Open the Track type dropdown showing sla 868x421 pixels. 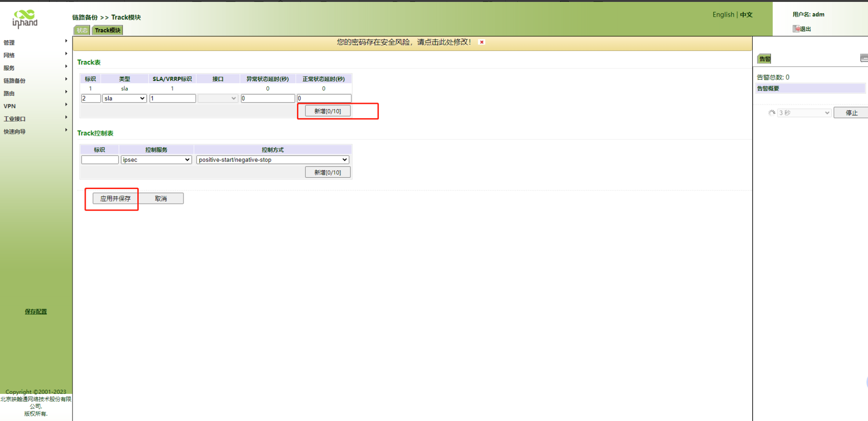pos(124,99)
